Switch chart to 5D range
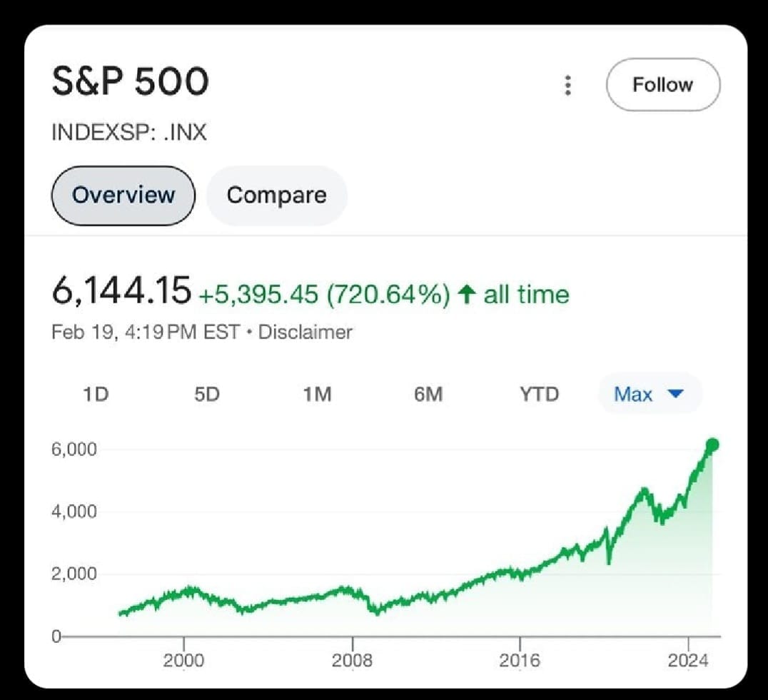Screen dimensions: 768x700 coord(206,394)
